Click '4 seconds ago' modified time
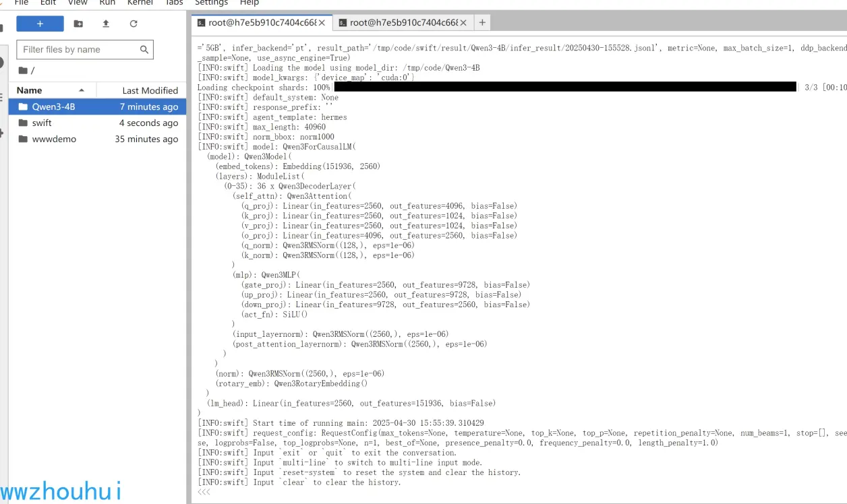 tap(149, 123)
